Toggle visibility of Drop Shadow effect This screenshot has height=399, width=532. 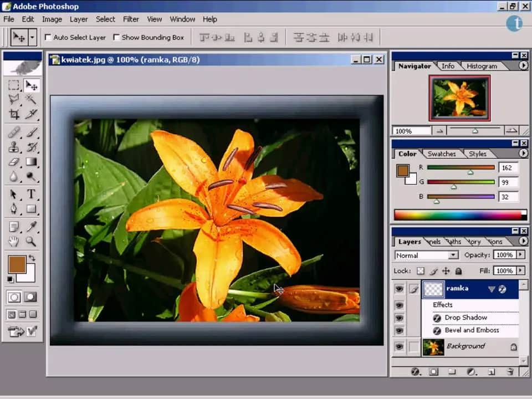(398, 318)
